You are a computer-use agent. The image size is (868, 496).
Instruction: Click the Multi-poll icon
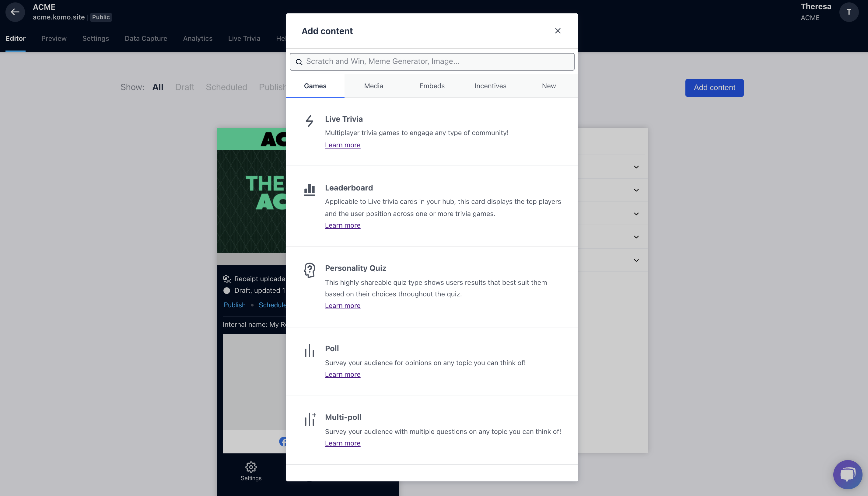click(x=310, y=419)
